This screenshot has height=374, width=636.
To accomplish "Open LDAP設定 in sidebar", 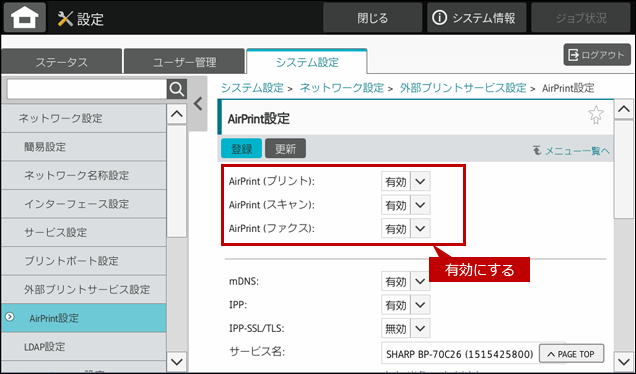I will [84, 347].
